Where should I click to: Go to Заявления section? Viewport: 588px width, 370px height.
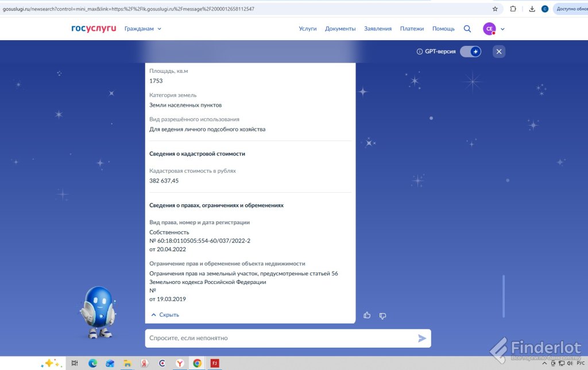click(378, 29)
